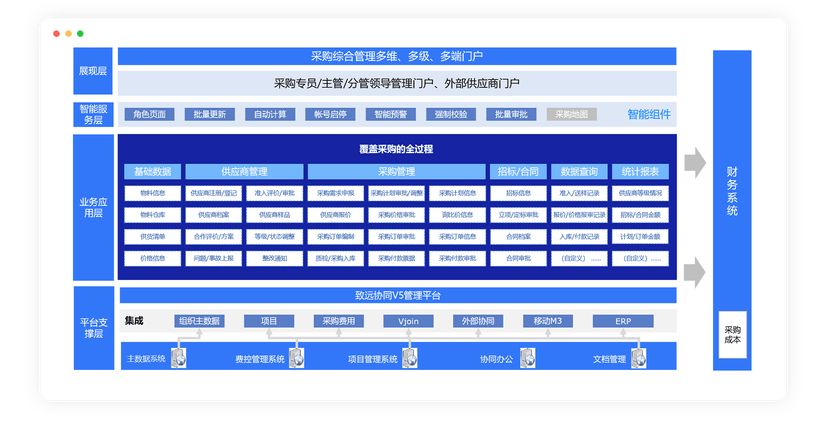Screen dimensions: 828x421
Task: Select the 智能预警 component
Action: 391,114
